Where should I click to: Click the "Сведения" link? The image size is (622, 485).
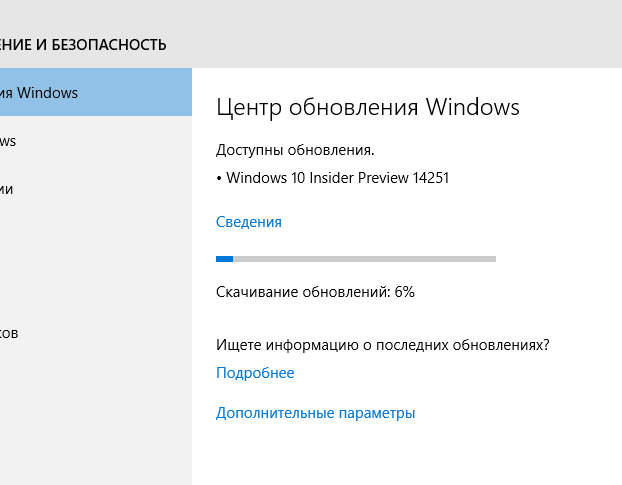point(249,222)
